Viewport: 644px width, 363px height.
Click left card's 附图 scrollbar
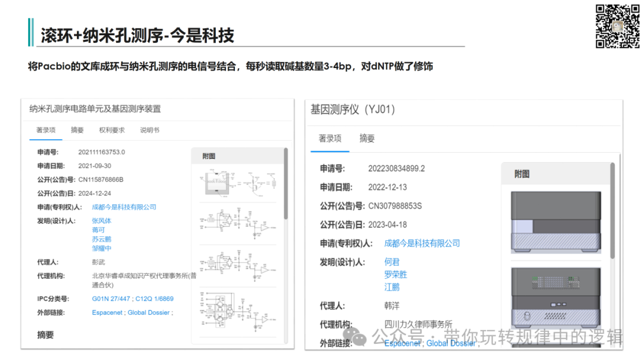[x=286, y=184]
